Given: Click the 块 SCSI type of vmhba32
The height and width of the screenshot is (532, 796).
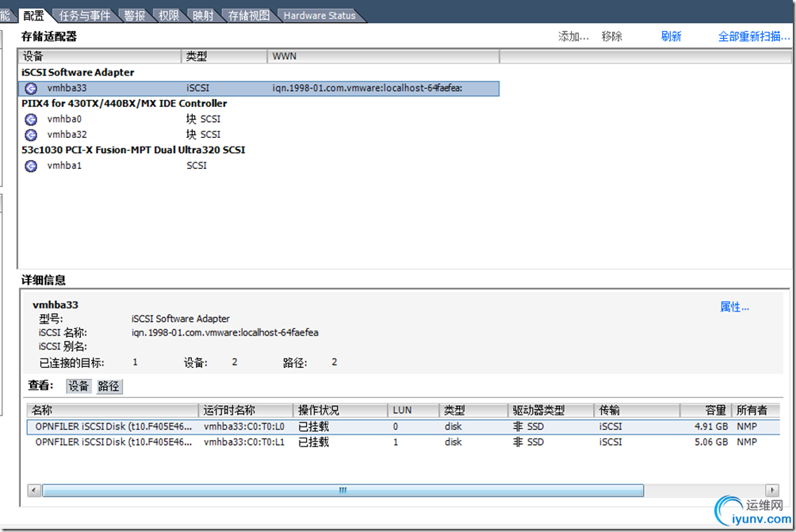Looking at the screenshot, I should click(x=203, y=135).
